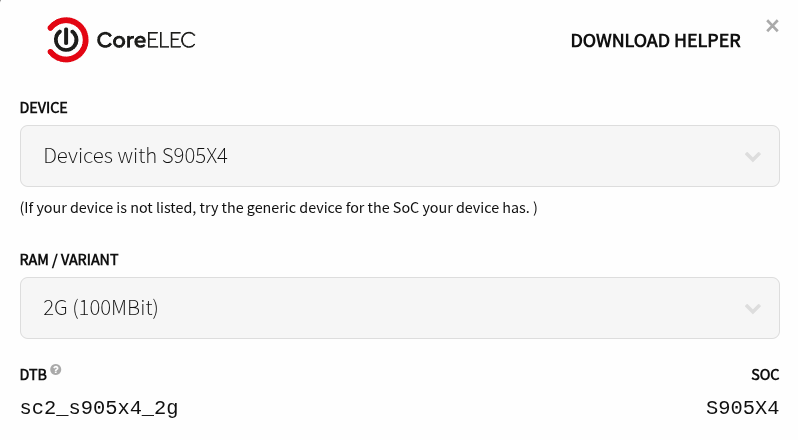Image resolution: width=798 pixels, height=440 pixels.
Task: Click the "2G (100MBit)" selected variant text
Action: pos(101,308)
